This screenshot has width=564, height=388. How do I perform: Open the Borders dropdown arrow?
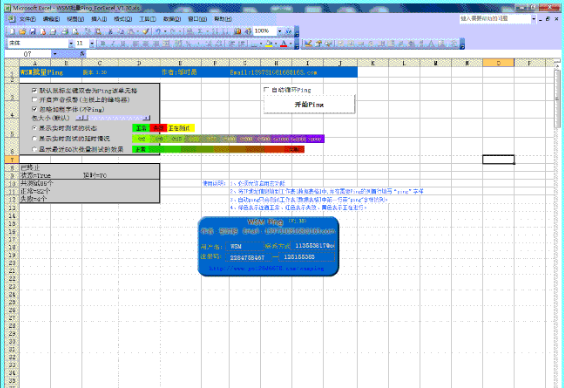[x=261, y=44]
